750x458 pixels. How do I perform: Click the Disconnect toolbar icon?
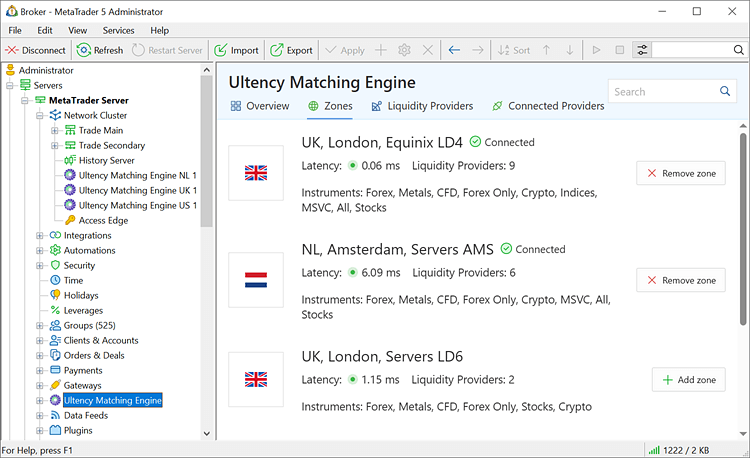click(x=13, y=50)
